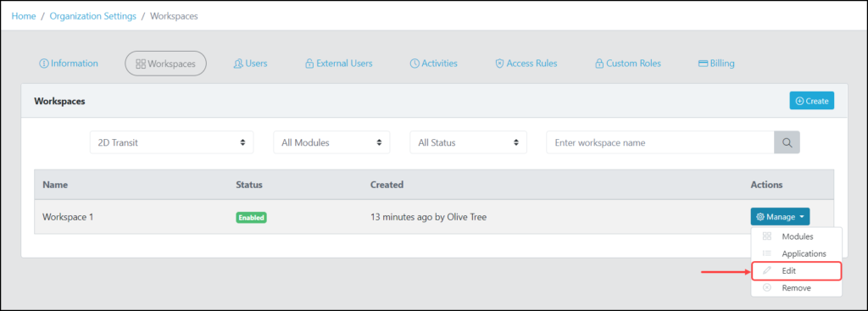Follow the Organization Settings breadcrumb link
This screenshot has width=868, height=311.
(93, 16)
